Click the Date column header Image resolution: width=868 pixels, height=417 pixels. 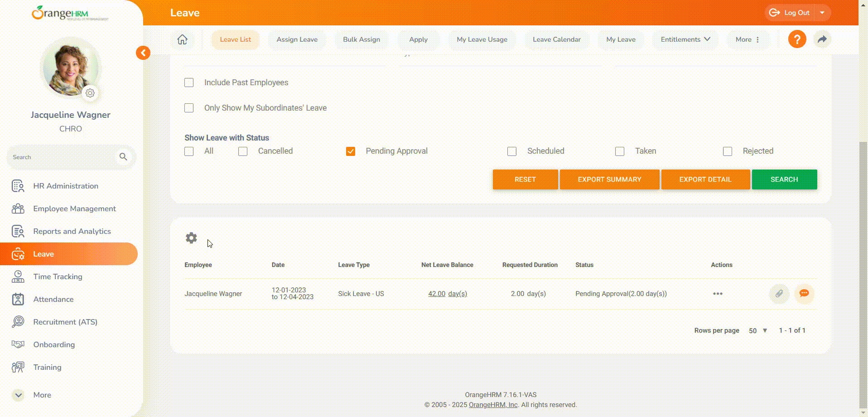[278, 265]
